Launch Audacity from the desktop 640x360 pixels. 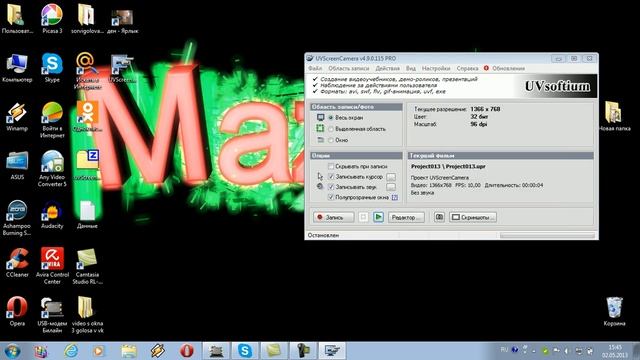click(52, 214)
